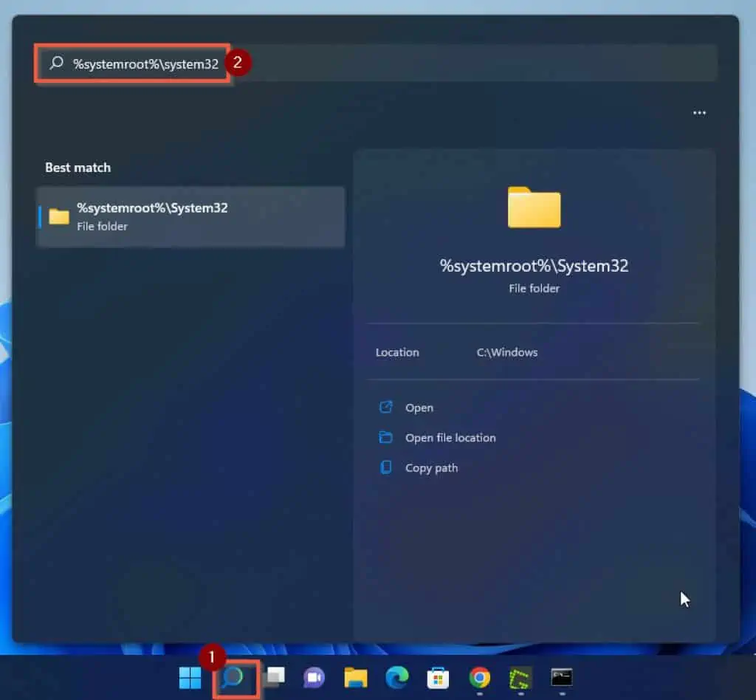
Task: Click the Open file location folder icon
Action: point(385,437)
